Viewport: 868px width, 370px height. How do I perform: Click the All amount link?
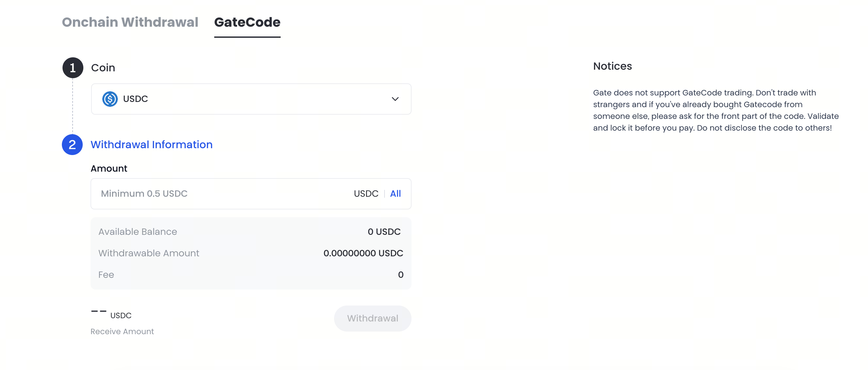tap(395, 194)
